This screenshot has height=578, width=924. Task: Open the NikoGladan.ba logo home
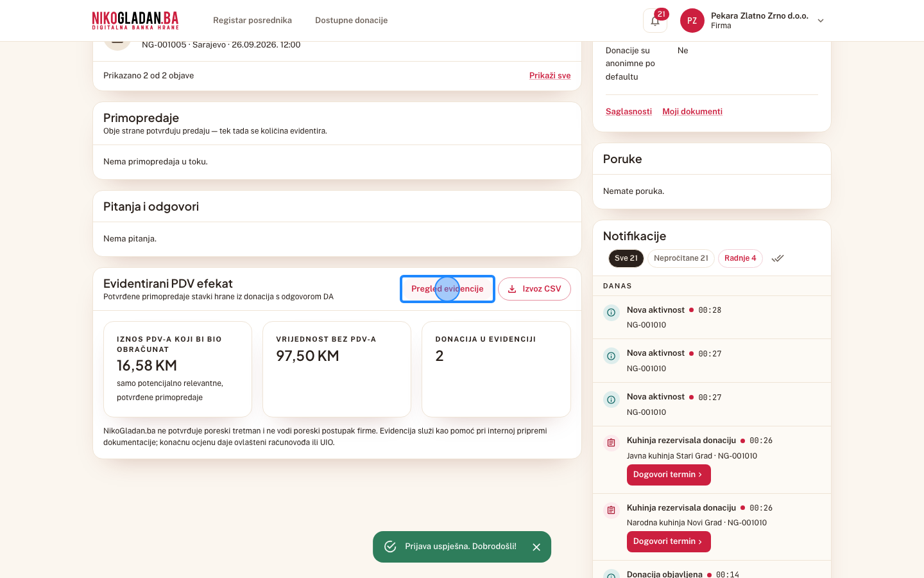point(135,21)
